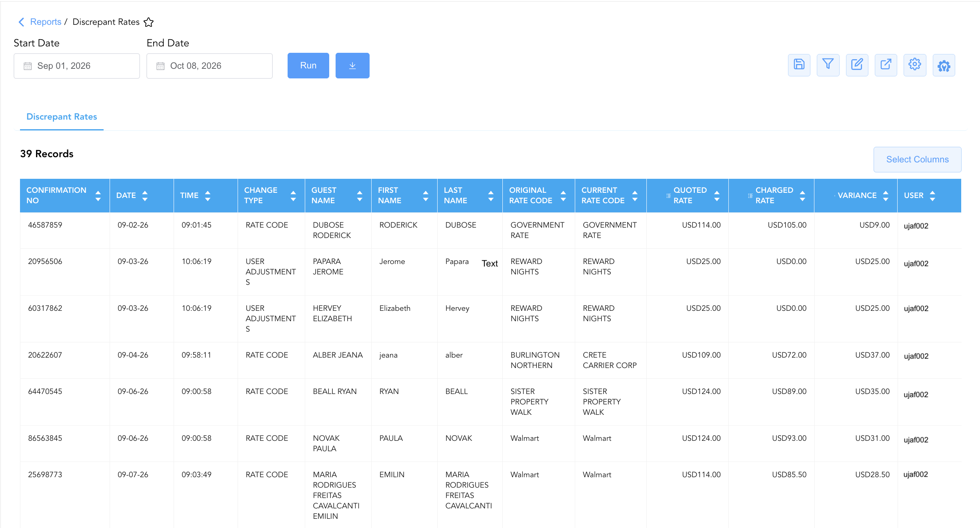This screenshot has width=980, height=528.
Task: Sort by Change Type column arrows
Action: [293, 196]
